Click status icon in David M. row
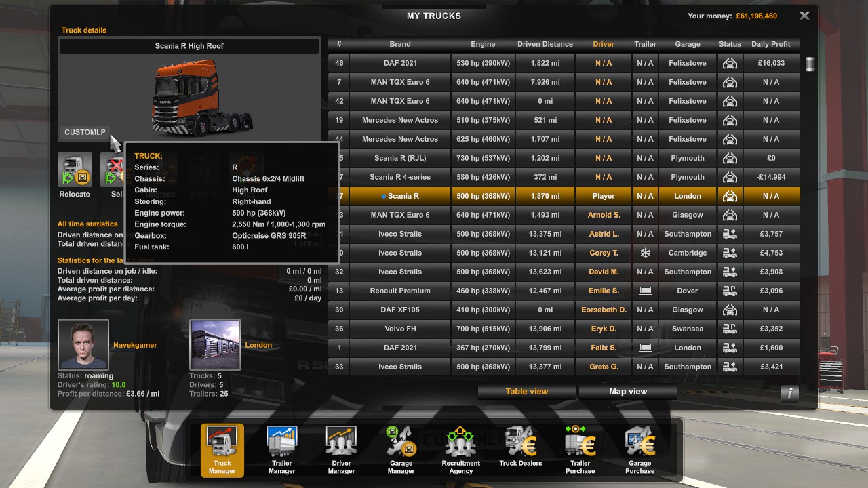The width and height of the screenshot is (868, 488). click(x=730, y=272)
